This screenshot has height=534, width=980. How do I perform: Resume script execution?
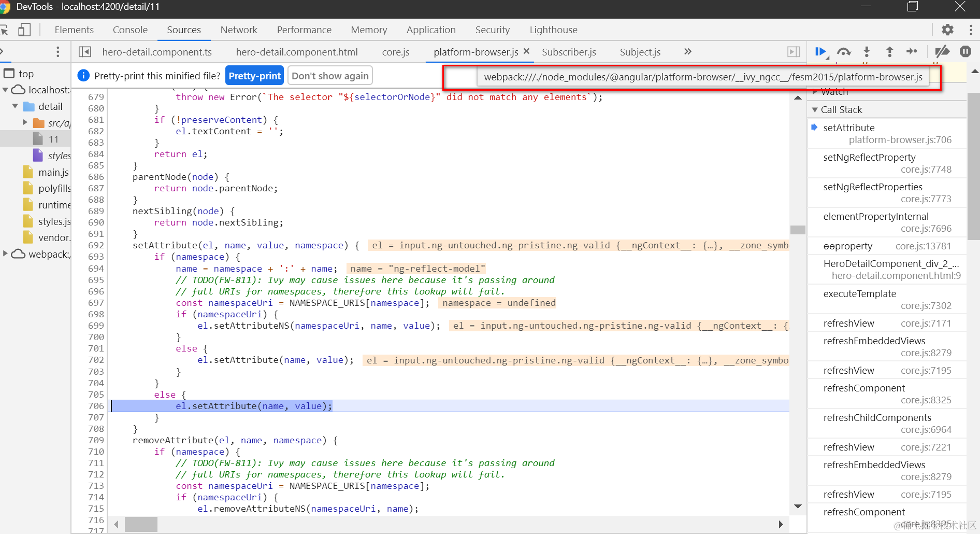coord(820,51)
